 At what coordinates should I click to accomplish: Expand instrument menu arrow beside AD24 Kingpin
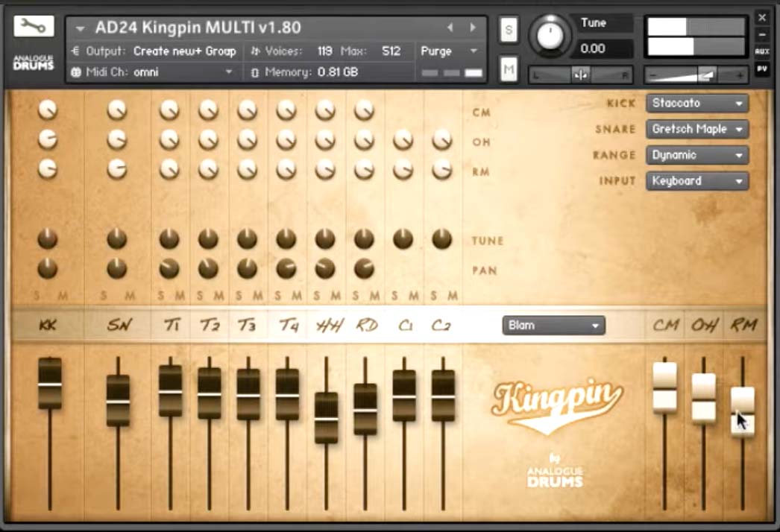pos(80,29)
